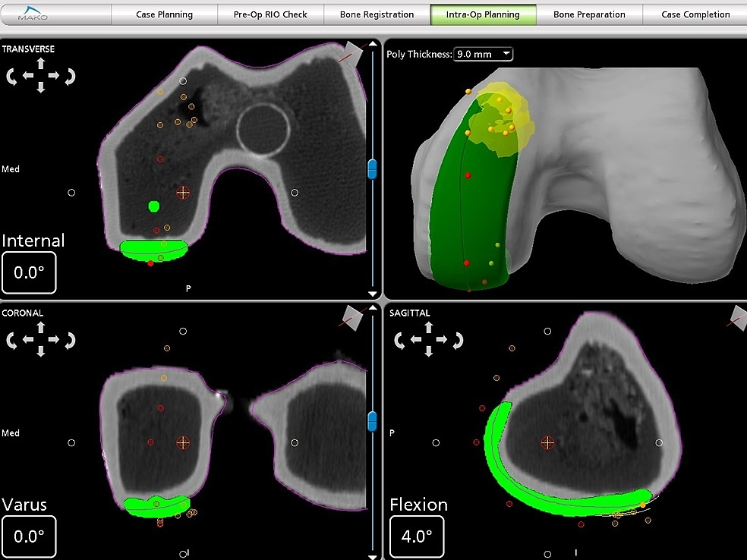Screen dimensions: 747x560
Task: Rotate implant clockwise in Coronal view
Action: point(69,340)
